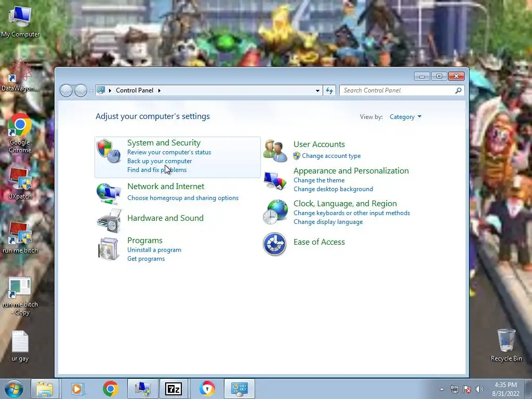Select the 'run me bitch - Copy' shortcut
The image size is (532, 399).
coord(20,296)
